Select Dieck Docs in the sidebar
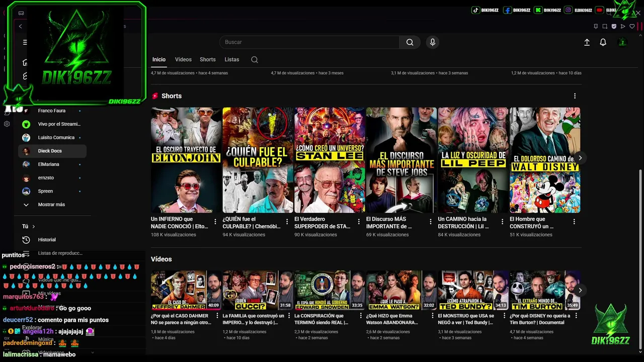This screenshot has height=362, width=644. click(x=52, y=151)
